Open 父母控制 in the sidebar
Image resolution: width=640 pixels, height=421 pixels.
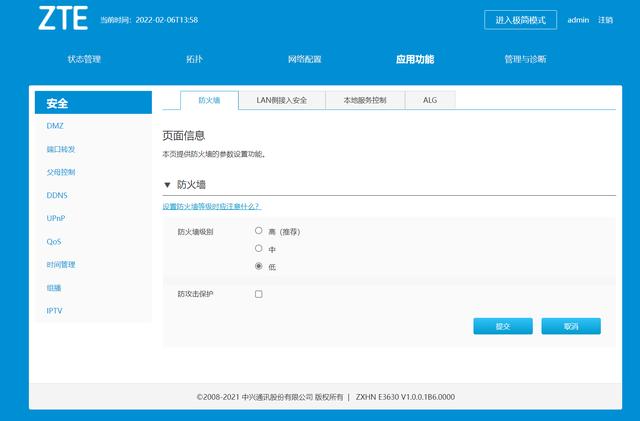coord(61,172)
